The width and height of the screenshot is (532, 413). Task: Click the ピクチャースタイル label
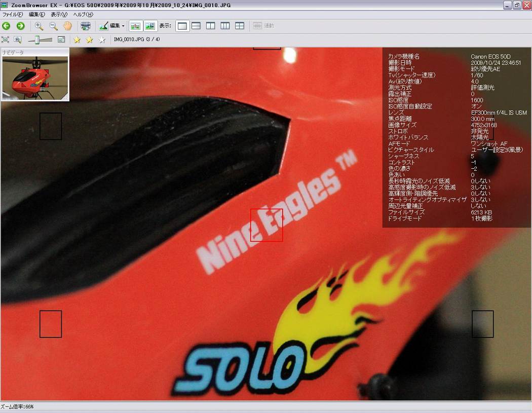[411, 150]
